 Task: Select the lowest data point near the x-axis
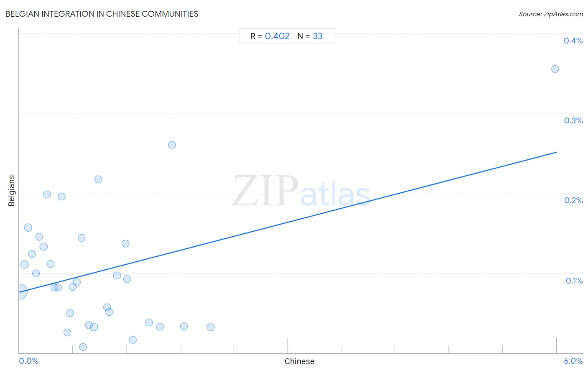[x=83, y=347]
